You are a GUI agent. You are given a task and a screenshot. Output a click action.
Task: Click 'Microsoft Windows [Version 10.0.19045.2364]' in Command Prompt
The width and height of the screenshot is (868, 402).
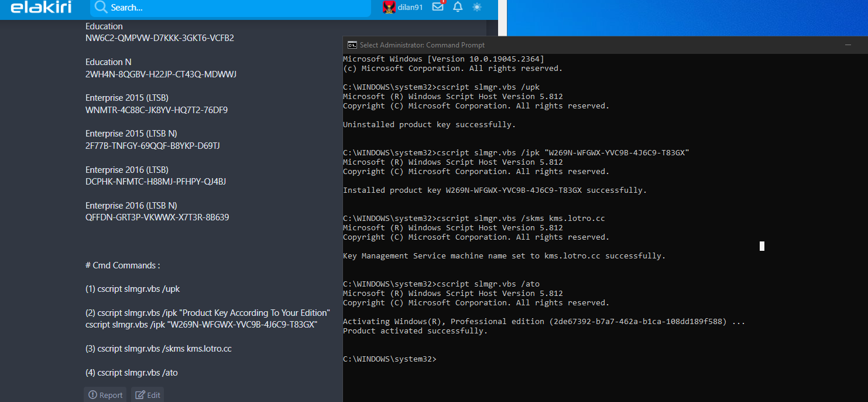(444, 59)
